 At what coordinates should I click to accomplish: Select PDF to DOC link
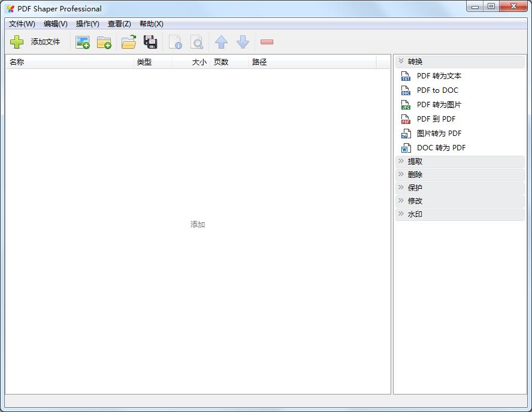[437, 90]
